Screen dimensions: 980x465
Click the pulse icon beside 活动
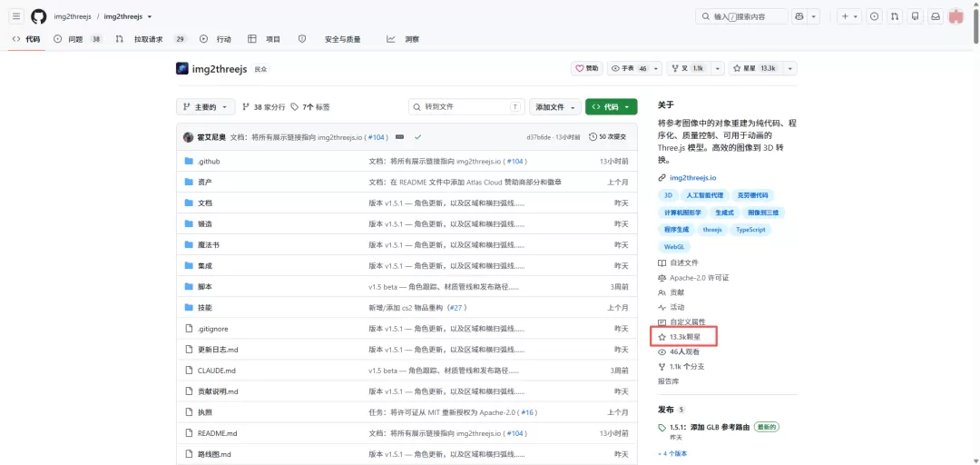point(661,307)
